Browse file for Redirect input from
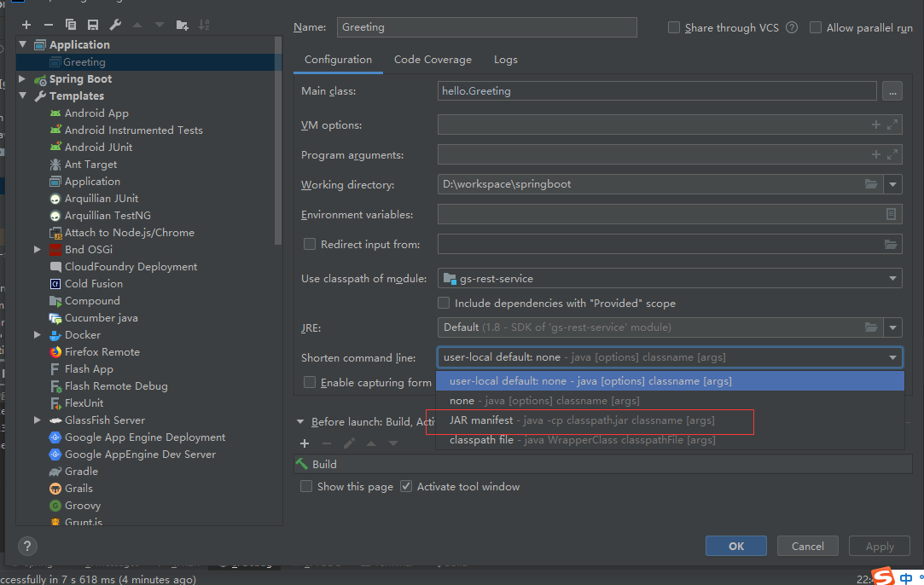 [891, 245]
